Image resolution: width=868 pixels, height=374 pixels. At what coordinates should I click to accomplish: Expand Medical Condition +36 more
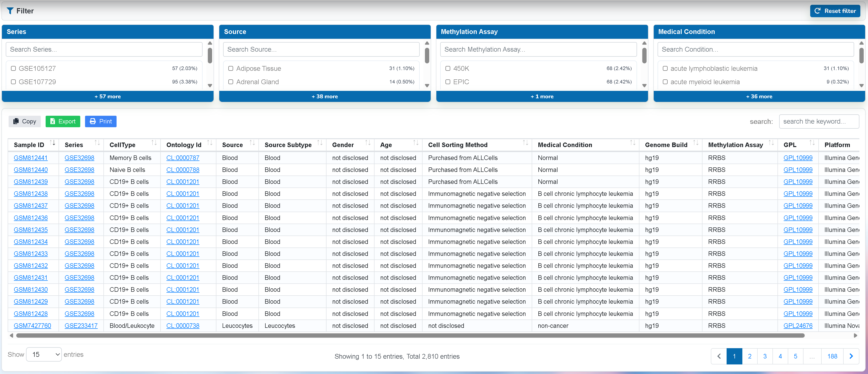tap(759, 96)
